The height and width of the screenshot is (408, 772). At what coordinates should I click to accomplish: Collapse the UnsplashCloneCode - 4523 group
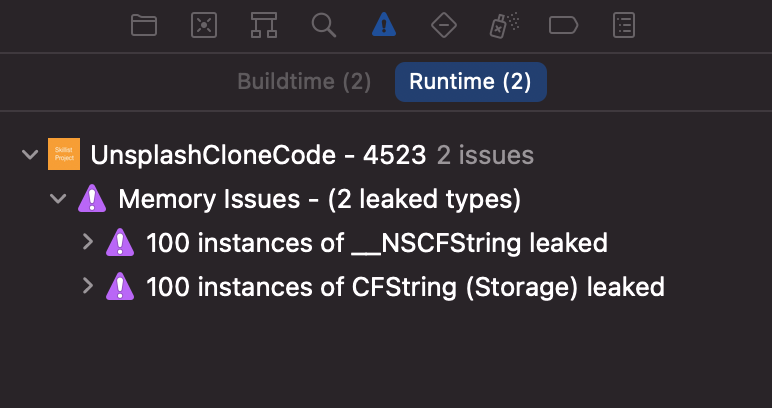[x=30, y=155]
